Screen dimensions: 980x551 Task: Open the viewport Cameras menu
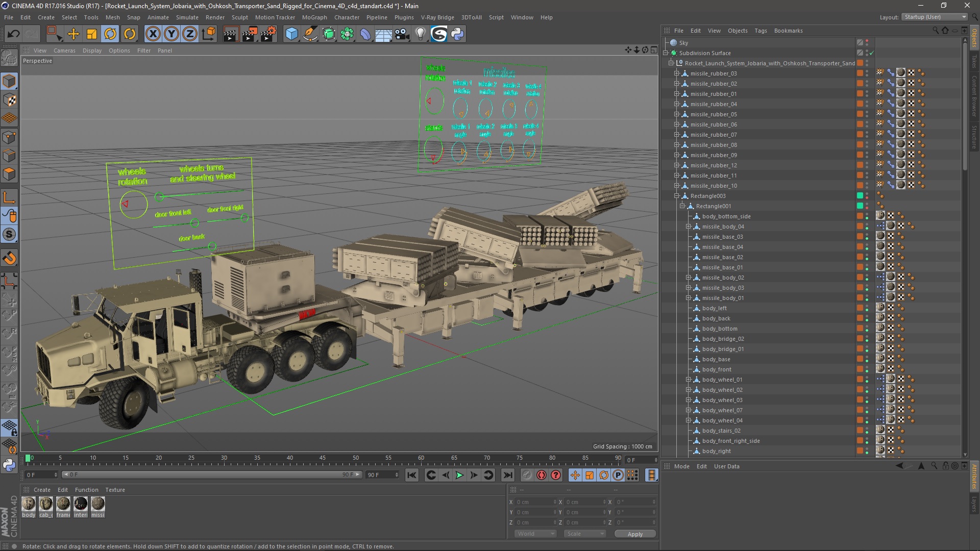(x=64, y=51)
